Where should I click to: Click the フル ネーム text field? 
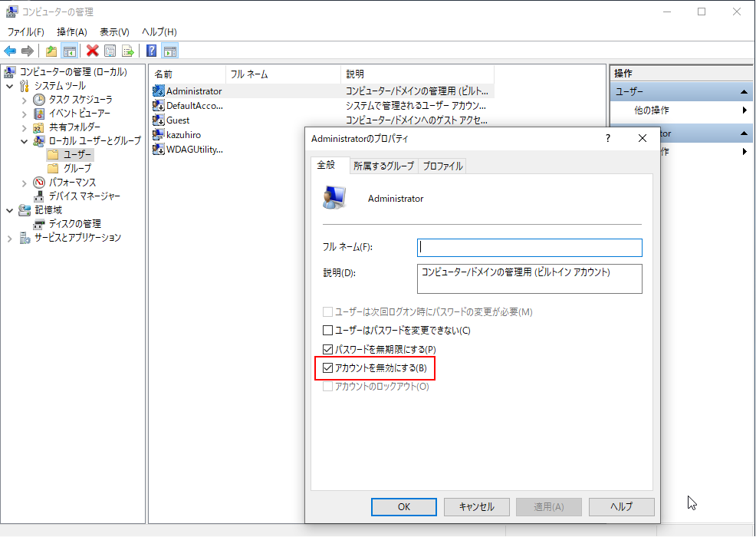click(529, 248)
